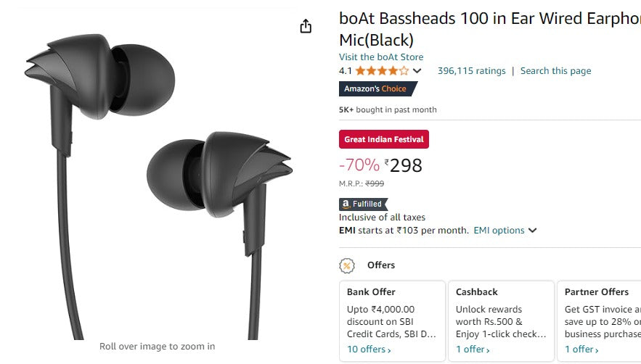Visit the boAt Store link
Screen dimensions: 641x364
pyautogui.click(x=381, y=57)
